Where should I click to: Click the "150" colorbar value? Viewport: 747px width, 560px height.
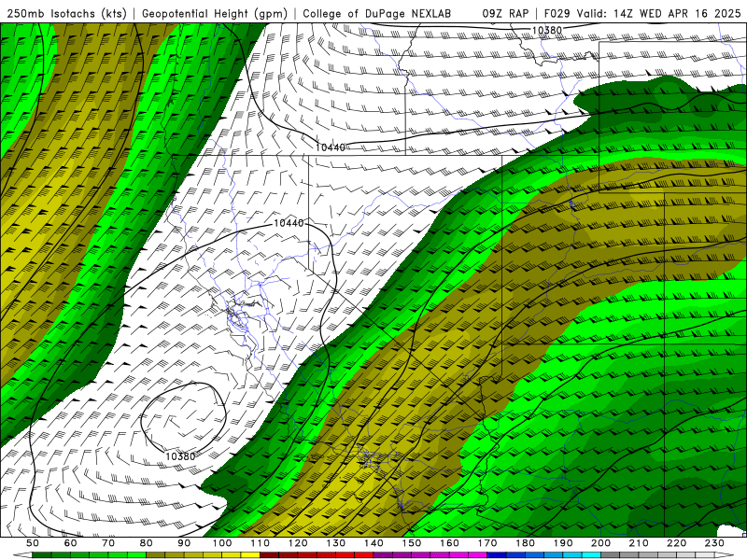click(412, 543)
